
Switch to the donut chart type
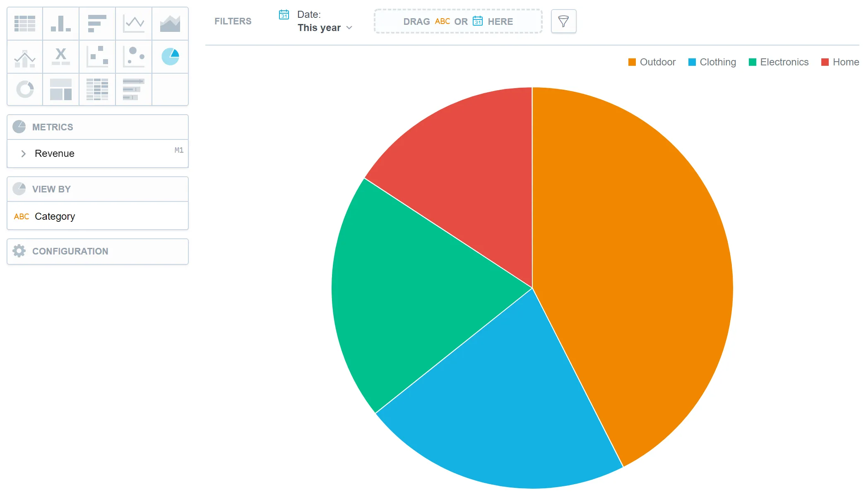[24, 89]
